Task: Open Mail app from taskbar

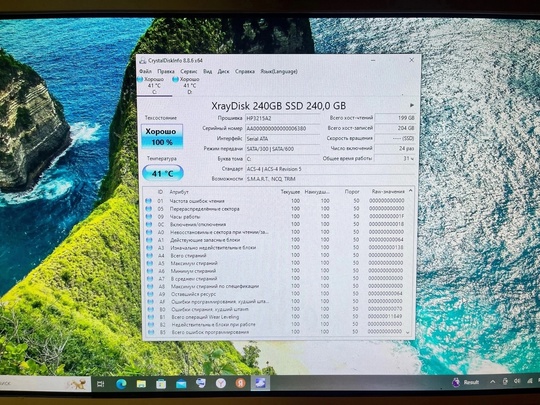Action: (x=181, y=384)
